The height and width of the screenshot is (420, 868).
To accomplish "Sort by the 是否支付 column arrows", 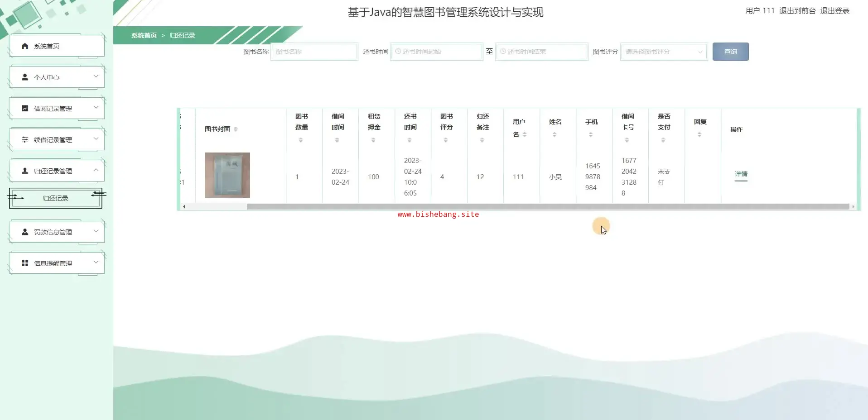I will pyautogui.click(x=663, y=140).
